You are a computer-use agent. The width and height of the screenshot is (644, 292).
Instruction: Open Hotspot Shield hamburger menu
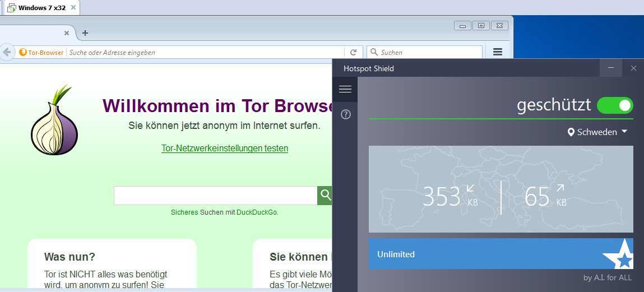point(345,89)
